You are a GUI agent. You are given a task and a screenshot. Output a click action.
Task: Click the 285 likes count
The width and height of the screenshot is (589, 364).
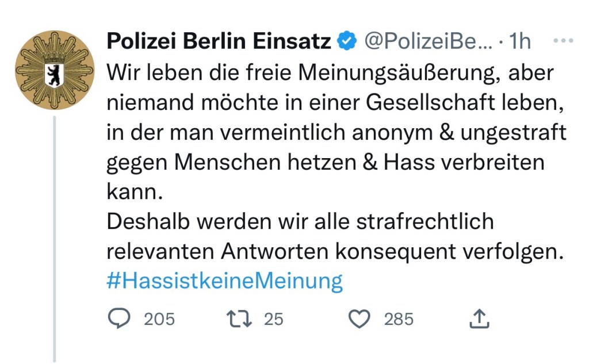click(x=399, y=319)
